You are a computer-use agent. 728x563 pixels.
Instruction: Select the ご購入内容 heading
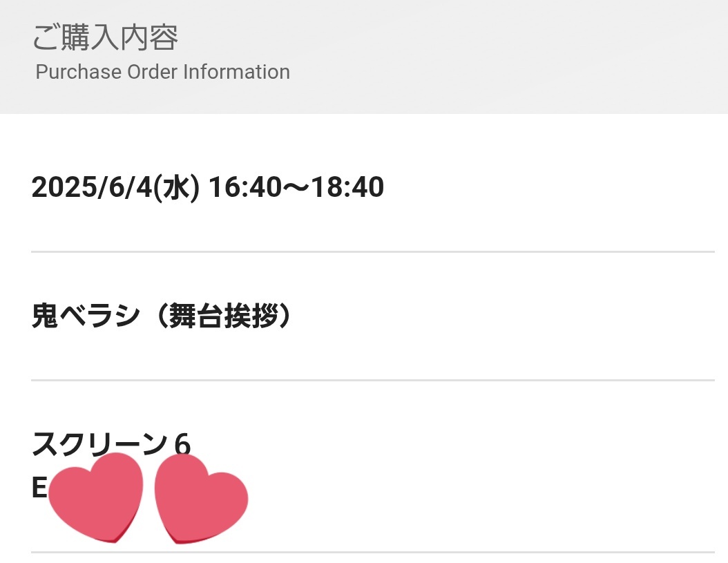(106, 37)
